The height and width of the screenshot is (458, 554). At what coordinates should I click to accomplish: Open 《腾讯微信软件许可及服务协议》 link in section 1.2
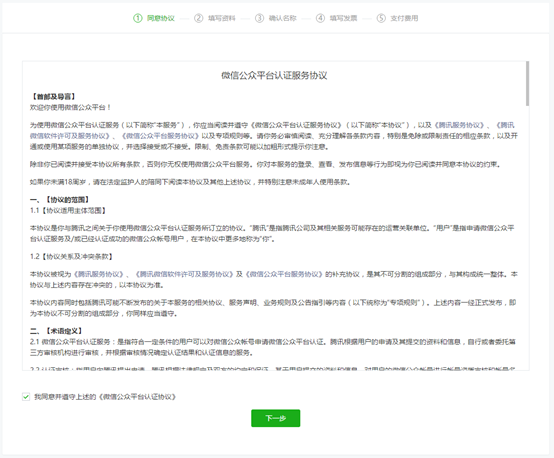click(x=184, y=274)
